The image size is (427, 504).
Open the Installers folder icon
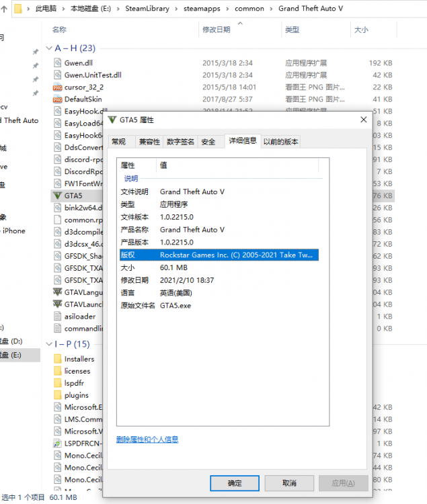coord(57,359)
